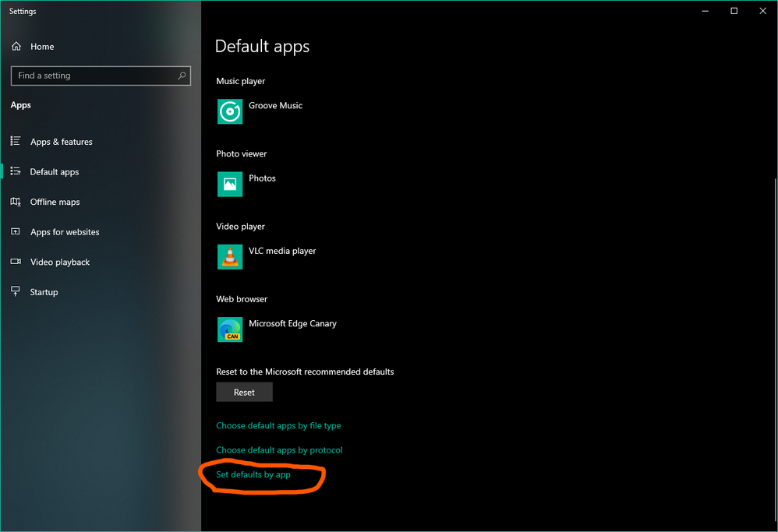Click the Reset button
The width and height of the screenshot is (778, 532).
[x=244, y=392]
